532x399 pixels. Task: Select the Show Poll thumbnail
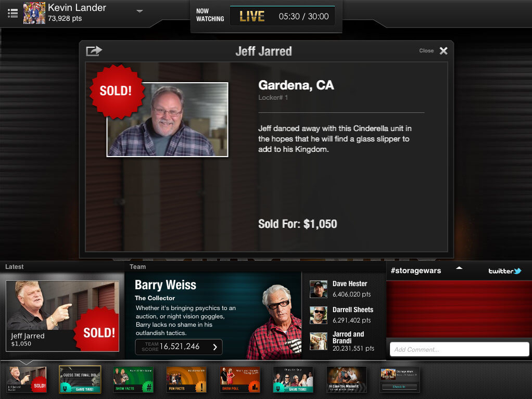[x=239, y=379]
